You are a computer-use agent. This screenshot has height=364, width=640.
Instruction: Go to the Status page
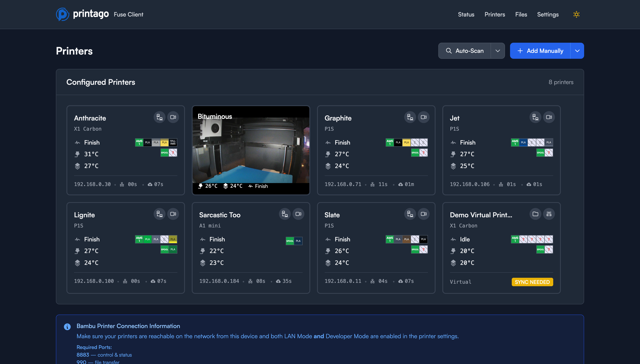(466, 15)
